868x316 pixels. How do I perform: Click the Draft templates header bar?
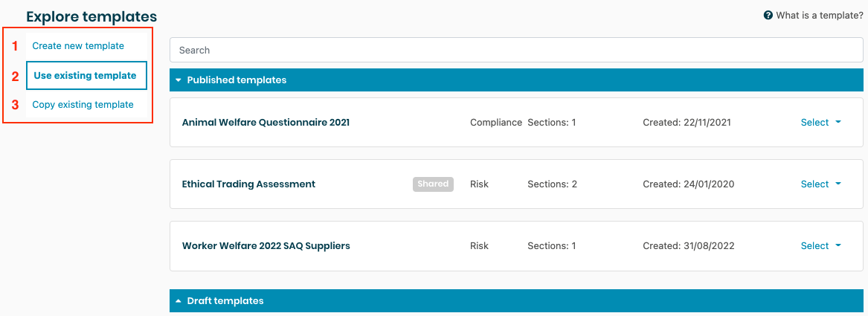click(516, 301)
